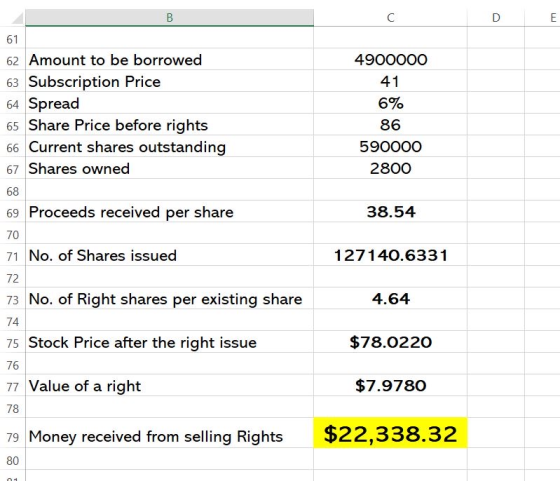The width and height of the screenshot is (560, 481).
Task: Click value $7.9780
Action: (x=390, y=386)
